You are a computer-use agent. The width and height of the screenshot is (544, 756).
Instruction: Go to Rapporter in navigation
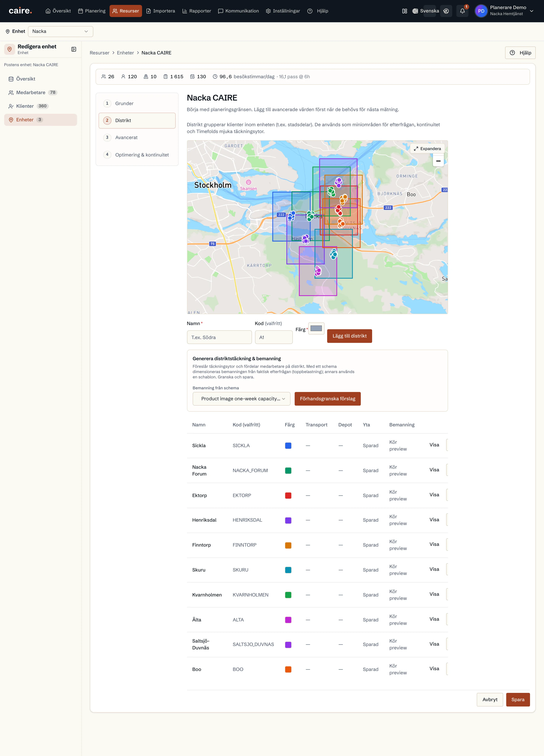(197, 11)
